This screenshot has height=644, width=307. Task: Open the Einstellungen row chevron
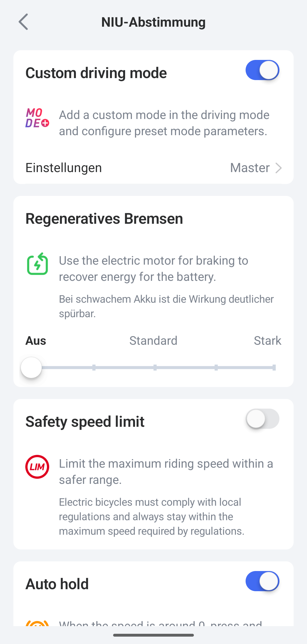279,168
